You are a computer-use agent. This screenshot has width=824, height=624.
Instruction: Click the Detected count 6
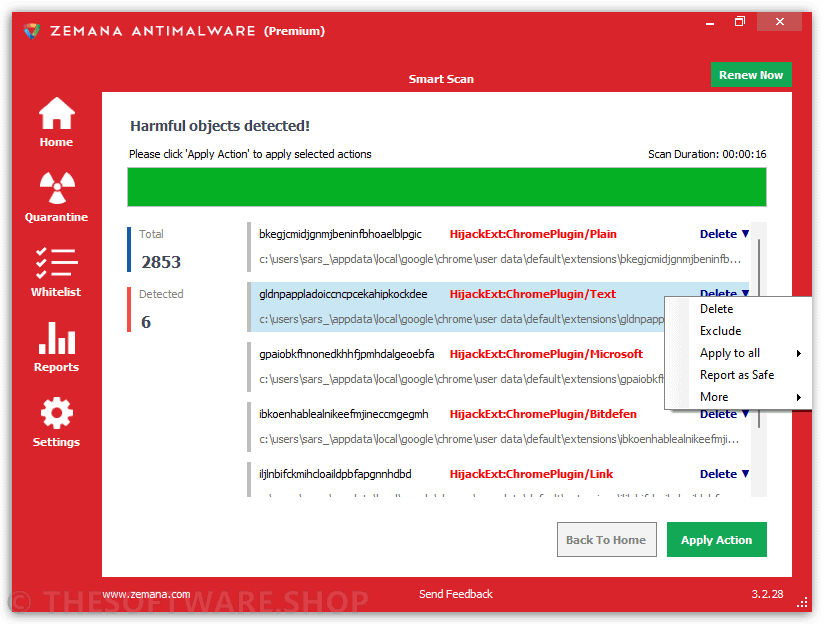[146, 322]
